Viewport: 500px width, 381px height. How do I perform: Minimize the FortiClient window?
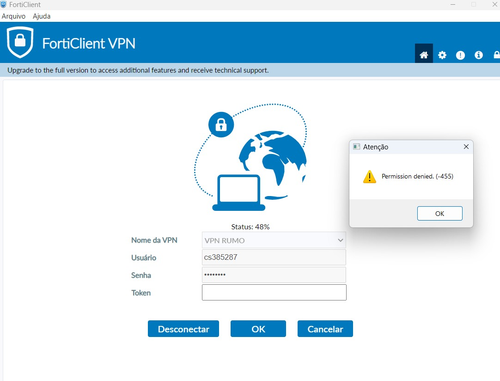point(453,4)
